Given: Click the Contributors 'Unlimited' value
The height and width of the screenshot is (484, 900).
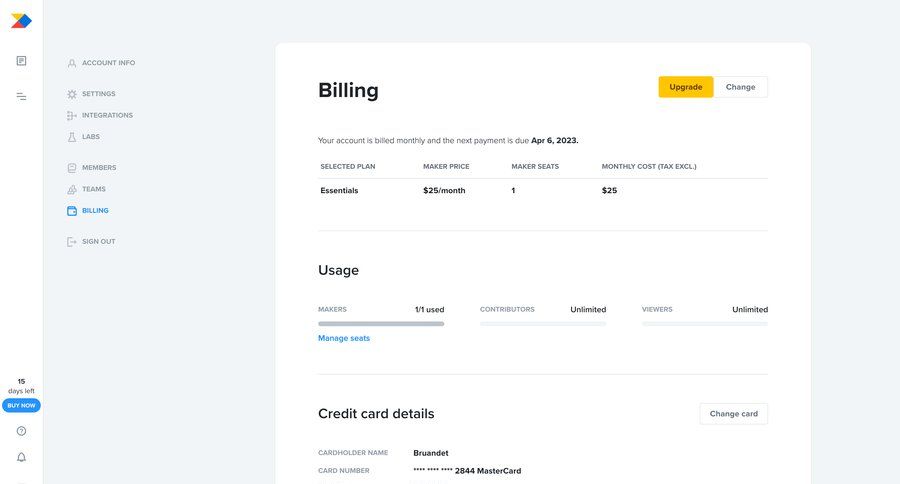Looking at the screenshot, I should pyautogui.click(x=588, y=309).
